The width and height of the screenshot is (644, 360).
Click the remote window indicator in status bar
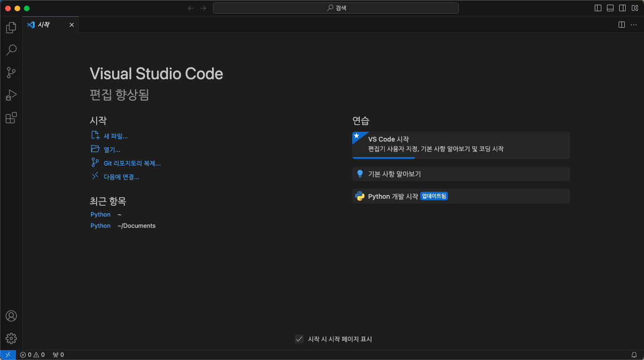(8, 355)
